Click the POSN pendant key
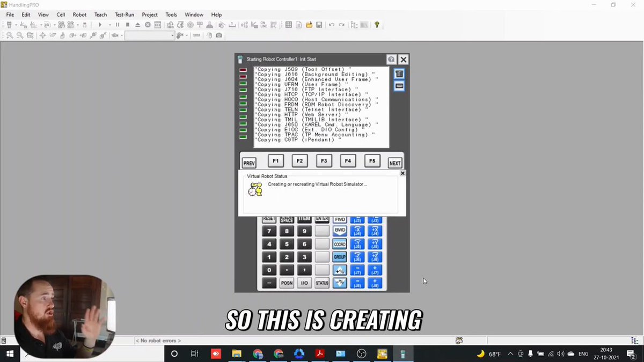This screenshot has height=362, width=644. (287, 283)
